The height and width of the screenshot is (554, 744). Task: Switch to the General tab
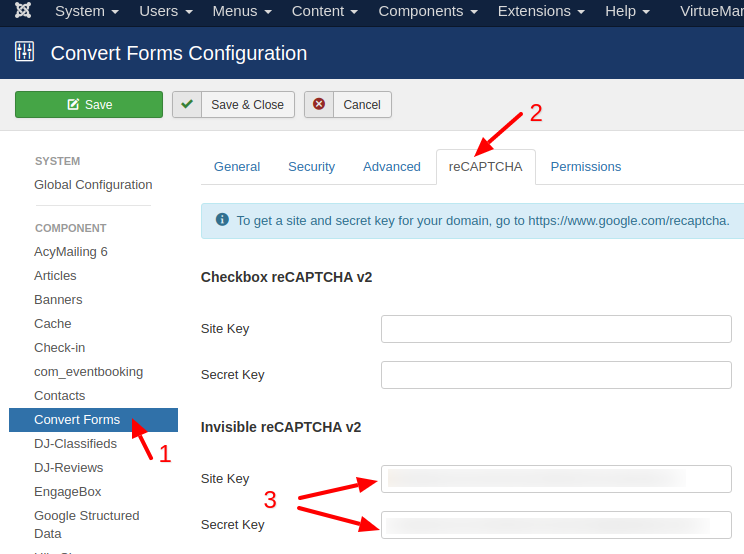(x=237, y=167)
